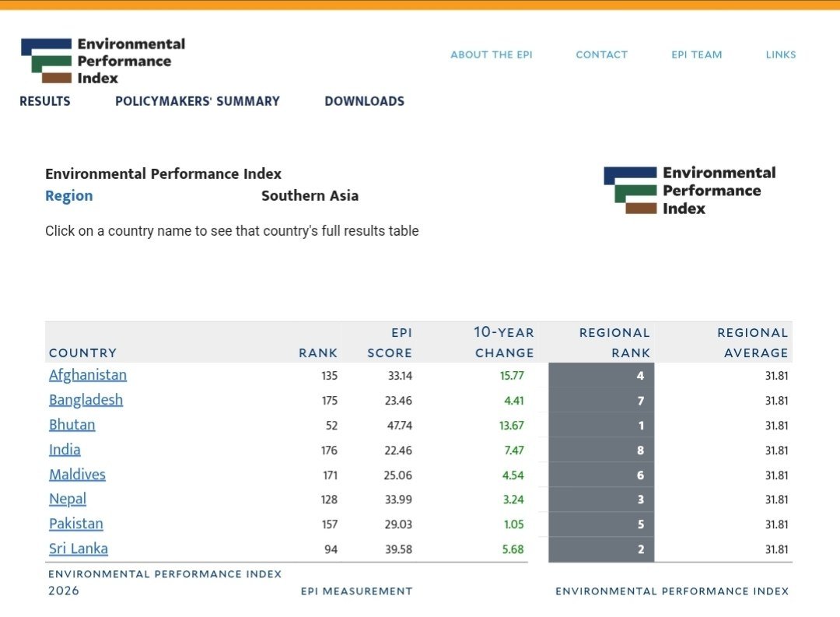Click the EPI Measurement footer text

pyautogui.click(x=357, y=591)
